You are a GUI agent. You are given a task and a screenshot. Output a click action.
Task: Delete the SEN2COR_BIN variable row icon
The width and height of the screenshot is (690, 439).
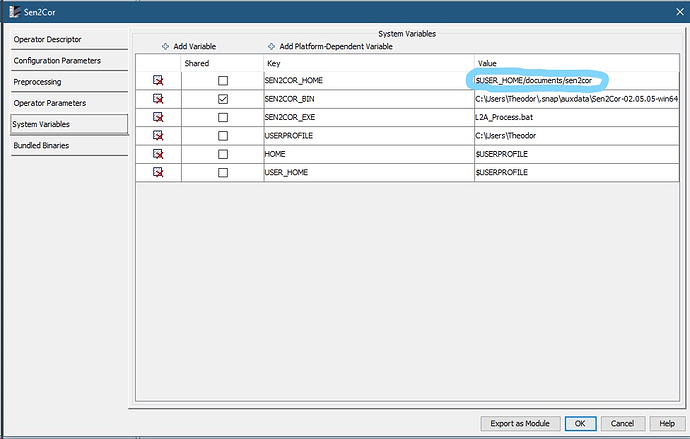tap(158, 99)
